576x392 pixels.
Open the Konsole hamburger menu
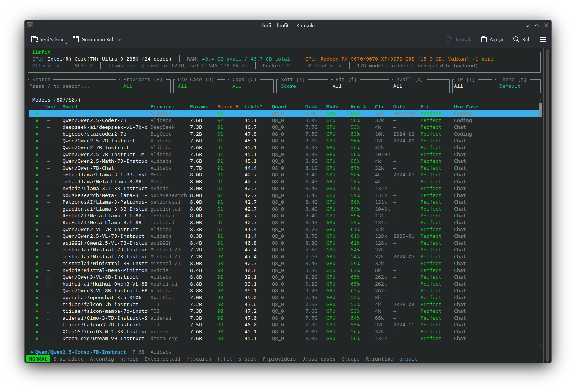[543, 39]
